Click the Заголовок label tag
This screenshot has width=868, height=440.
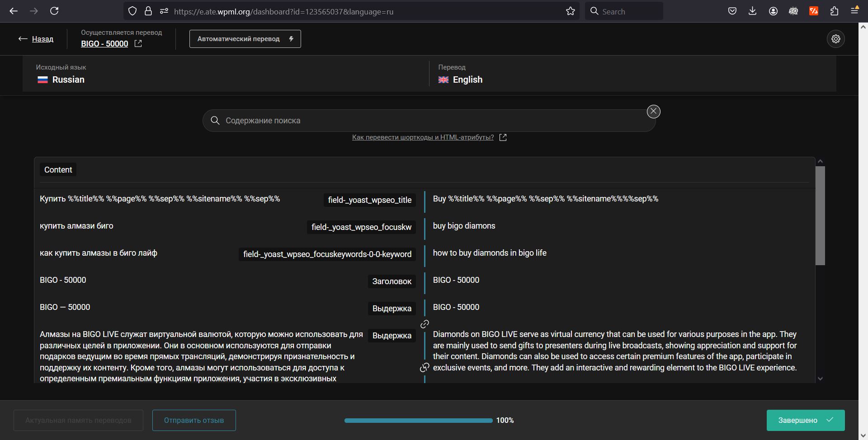click(x=392, y=281)
